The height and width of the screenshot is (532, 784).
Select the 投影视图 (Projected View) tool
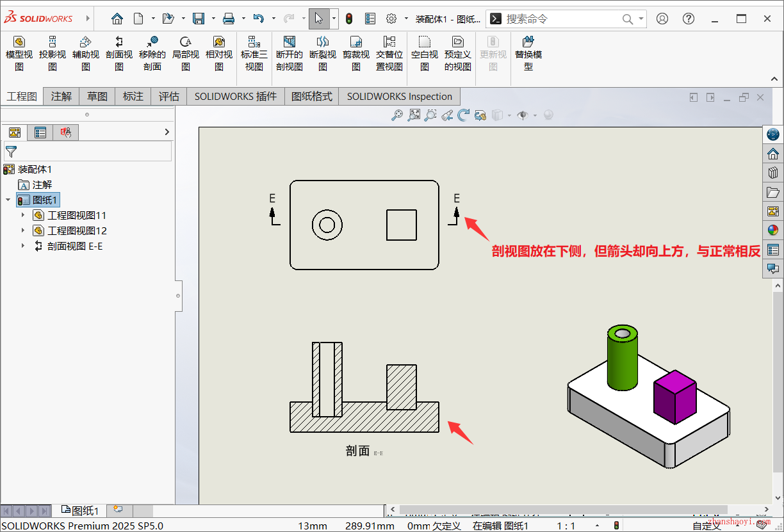53,54
